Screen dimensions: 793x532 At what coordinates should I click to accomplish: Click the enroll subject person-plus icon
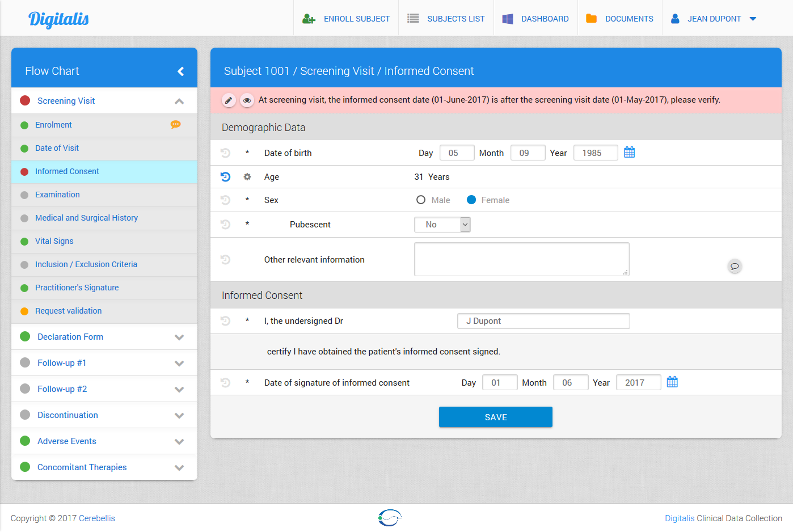click(309, 19)
